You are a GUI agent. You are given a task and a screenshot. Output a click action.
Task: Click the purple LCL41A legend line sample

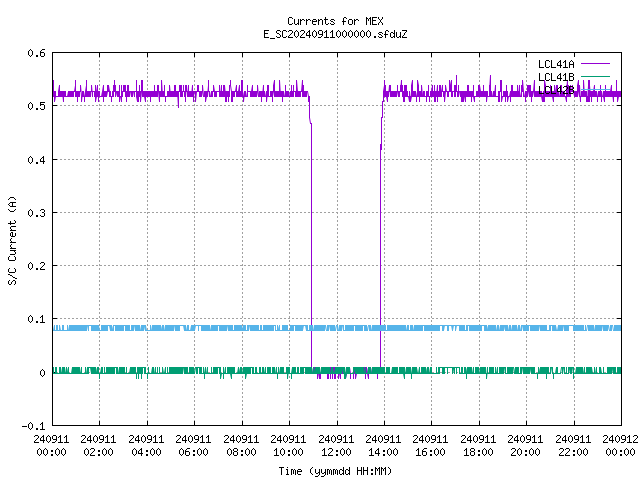pos(595,64)
